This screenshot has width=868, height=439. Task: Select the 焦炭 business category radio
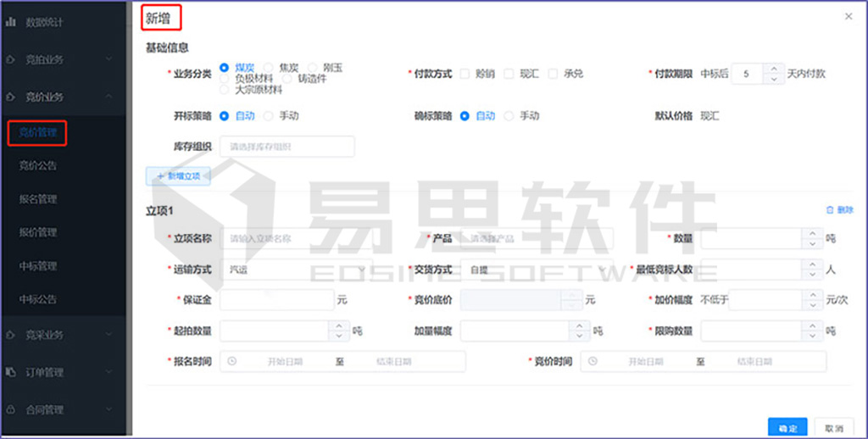point(269,67)
